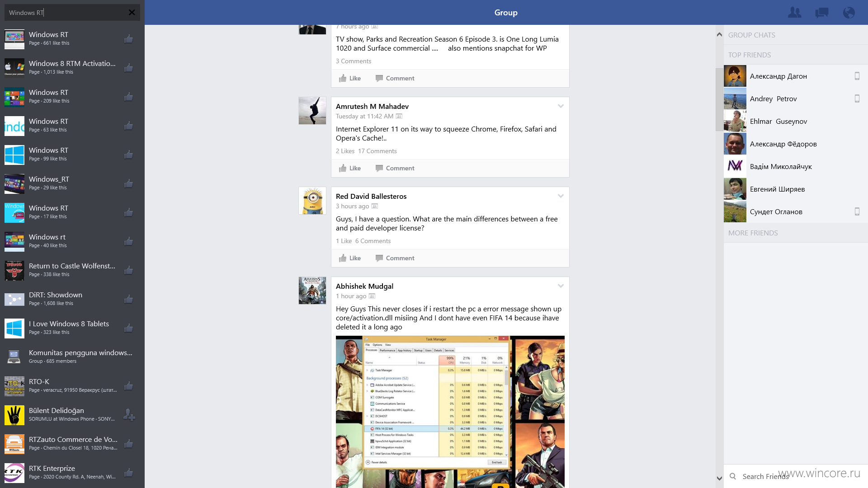Like the Parks and Recreation post
Image resolution: width=868 pixels, height=488 pixels.
[350, 78]
